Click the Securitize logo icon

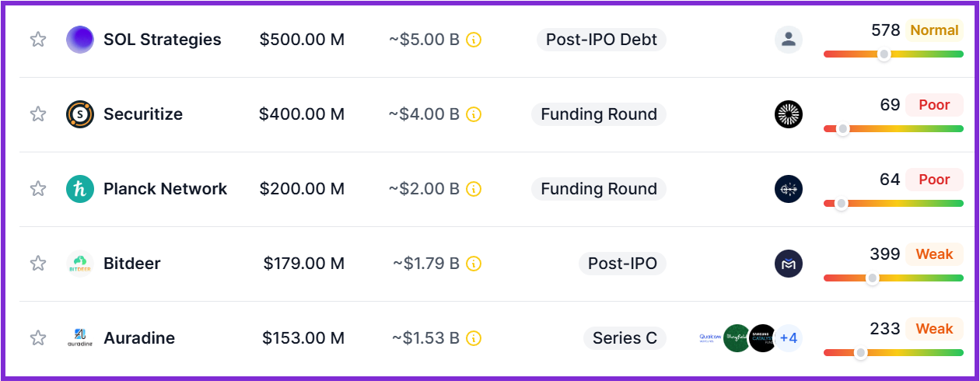[80, 114]
